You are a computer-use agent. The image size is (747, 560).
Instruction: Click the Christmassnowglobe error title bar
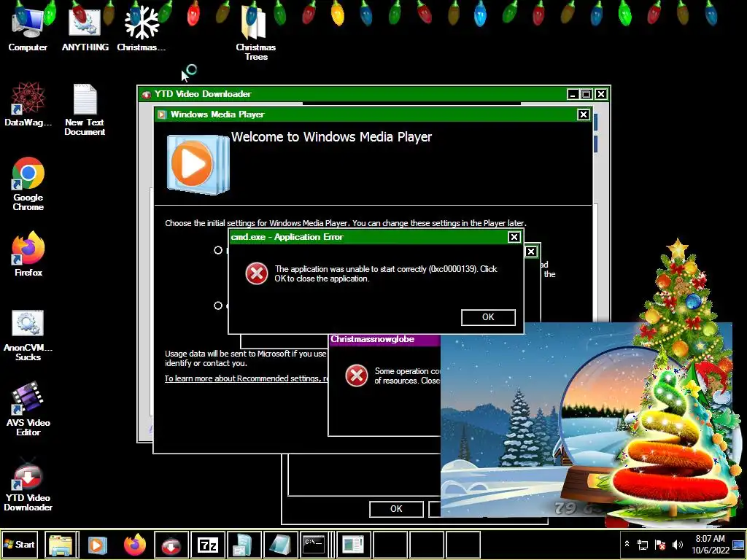coord(385,340)
